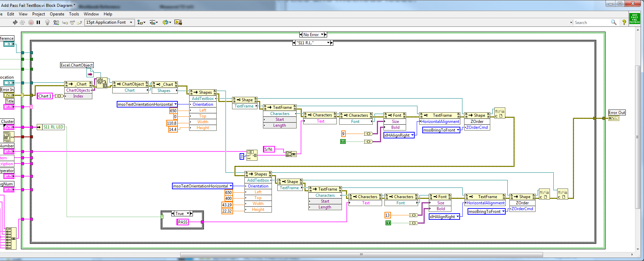Click the Clean Up Diagram icon
Viewport: 644px width, 261px height.
(178, 22)
